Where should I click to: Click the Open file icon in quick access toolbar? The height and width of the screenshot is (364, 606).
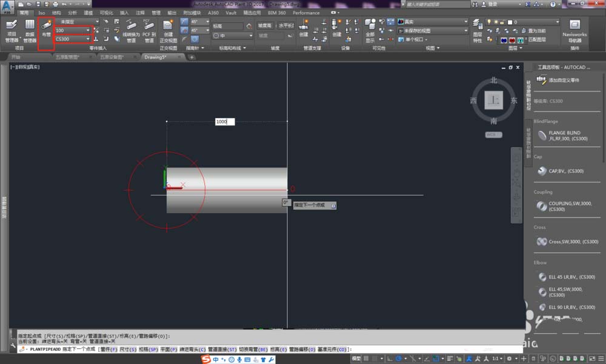(x=29, y=4)
